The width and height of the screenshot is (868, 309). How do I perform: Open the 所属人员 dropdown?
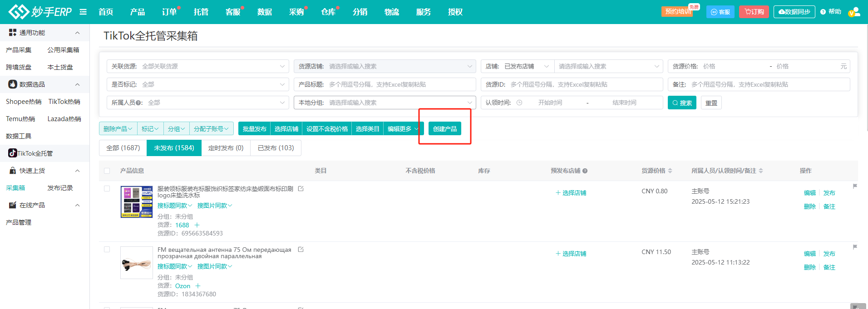click(x=198, y=103)
